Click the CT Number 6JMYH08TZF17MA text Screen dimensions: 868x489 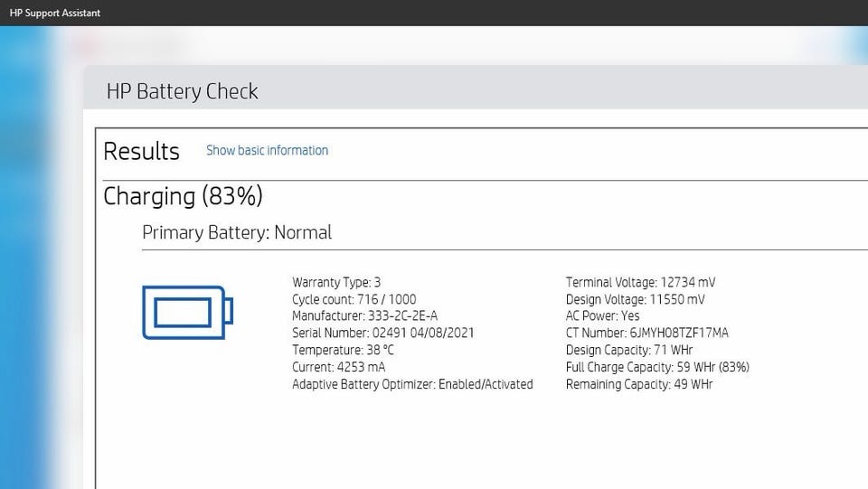tap(647, 333)
